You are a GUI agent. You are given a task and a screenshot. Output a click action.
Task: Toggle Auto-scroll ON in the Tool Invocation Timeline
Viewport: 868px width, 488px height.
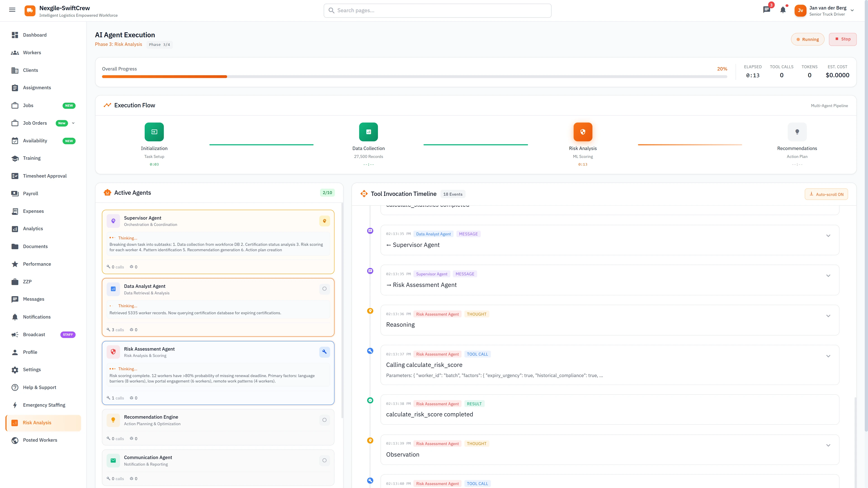(x=826, y=194)
